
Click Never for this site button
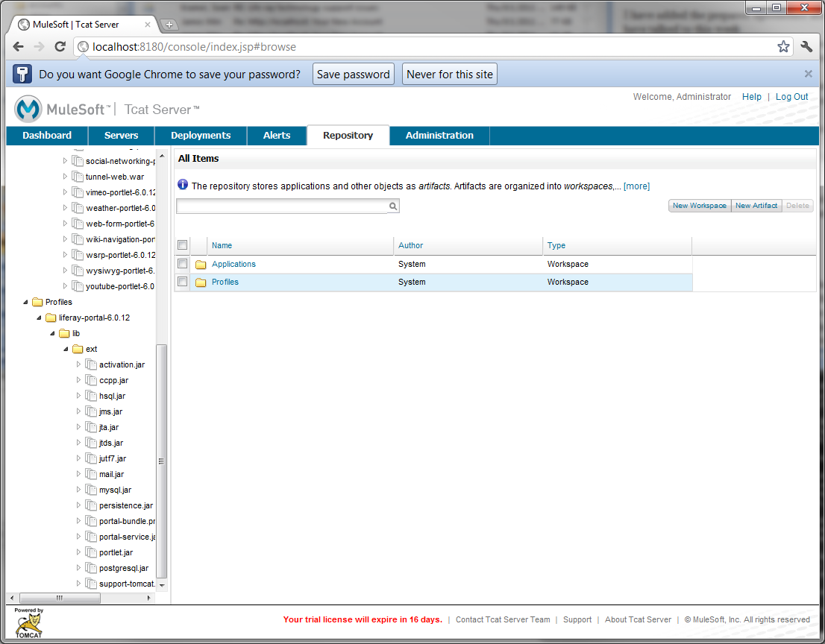click(x=449, y=74)
